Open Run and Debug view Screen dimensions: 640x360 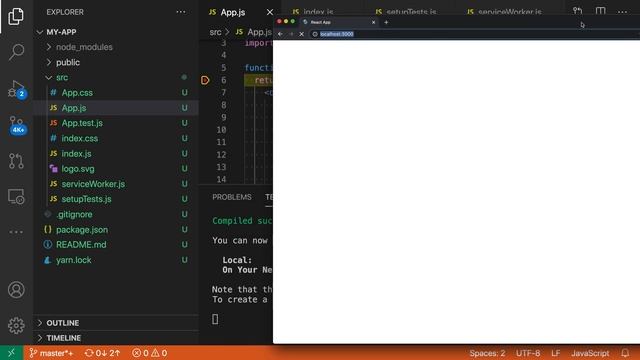(16, 89)
